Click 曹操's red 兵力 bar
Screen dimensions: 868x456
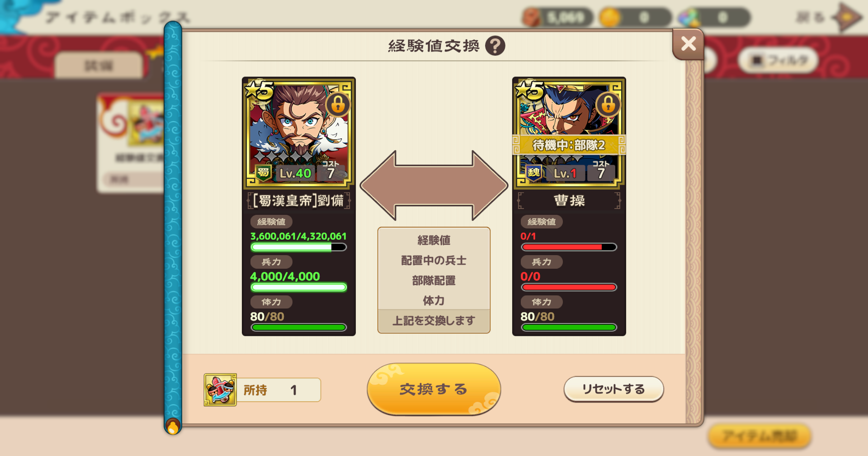pyautogui.click(x=569, y=287)
